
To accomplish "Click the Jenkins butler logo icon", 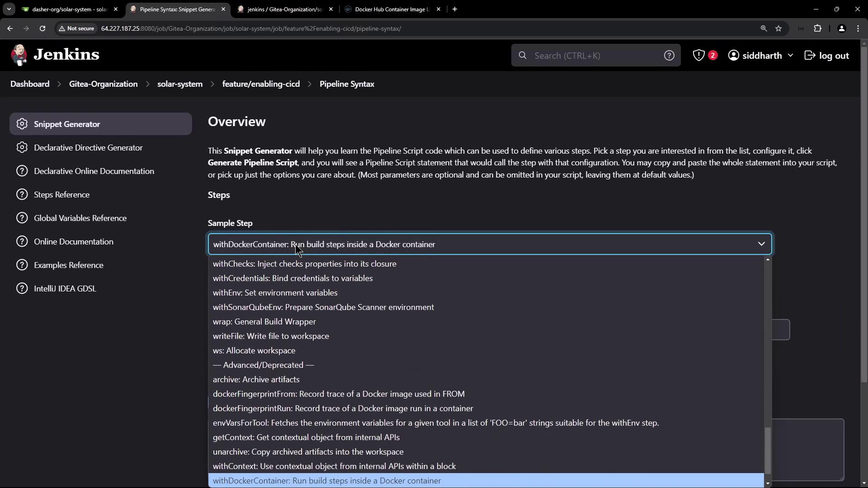I will [x=19, y=55].
